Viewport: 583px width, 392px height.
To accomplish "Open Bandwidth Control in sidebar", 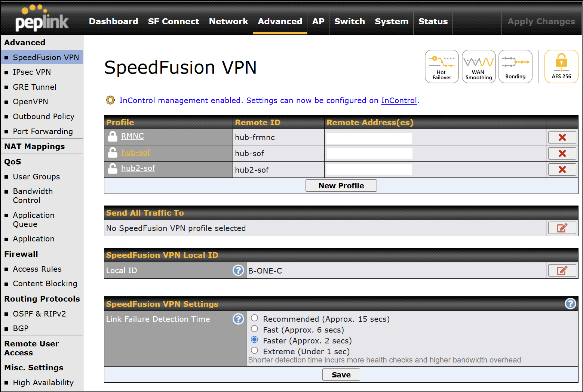I will click(33, 196).
